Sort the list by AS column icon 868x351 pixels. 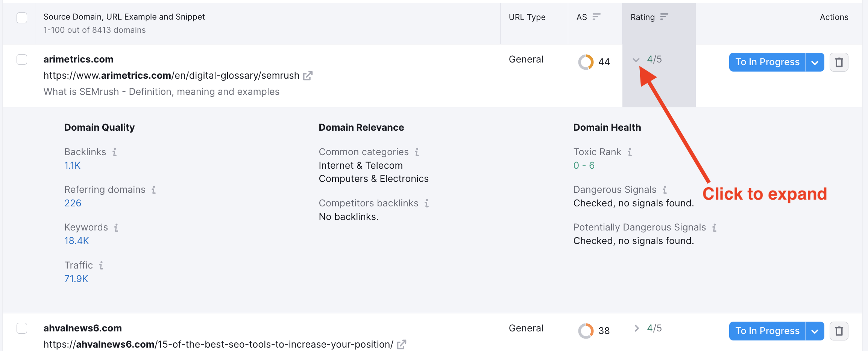(596, 17)
